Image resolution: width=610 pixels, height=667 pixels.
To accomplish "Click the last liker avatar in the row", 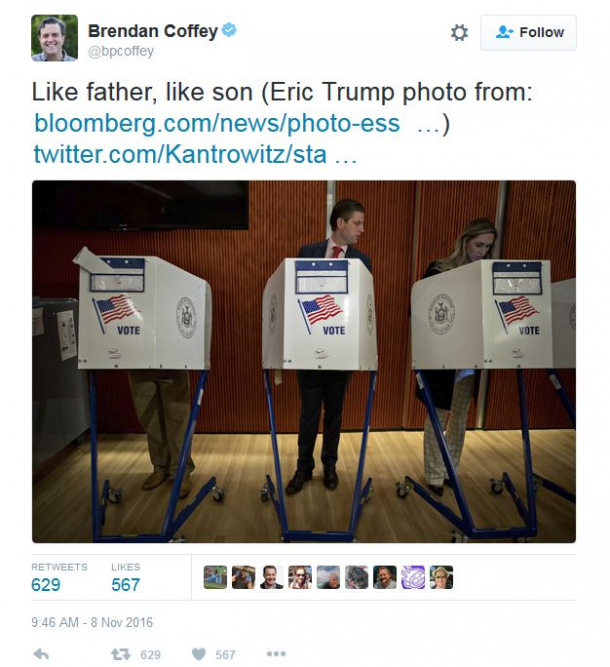I will pyautogui.click(x=441, y=577).
